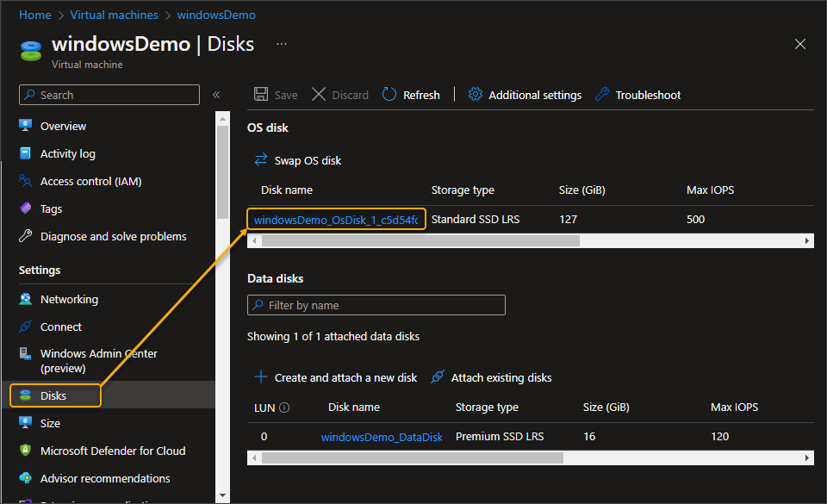The height and width of the screenshot is (504, 827).
Task: Click the Disk name header in OS disk table
Action: click(286, 190)
